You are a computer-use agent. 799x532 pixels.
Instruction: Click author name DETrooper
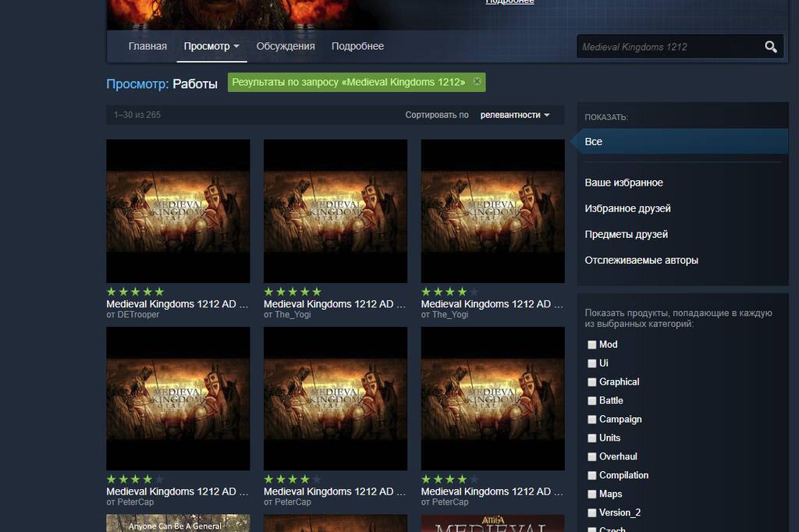pyautogui.click(x=138, y=315)
